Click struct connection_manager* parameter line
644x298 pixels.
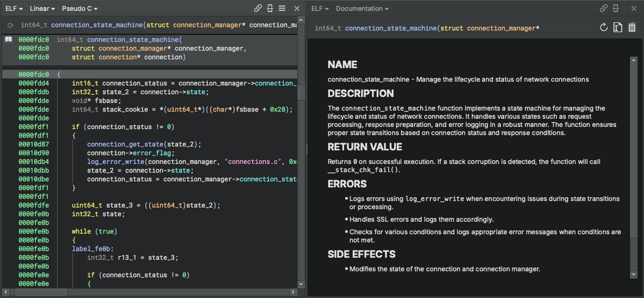[159, 48]
